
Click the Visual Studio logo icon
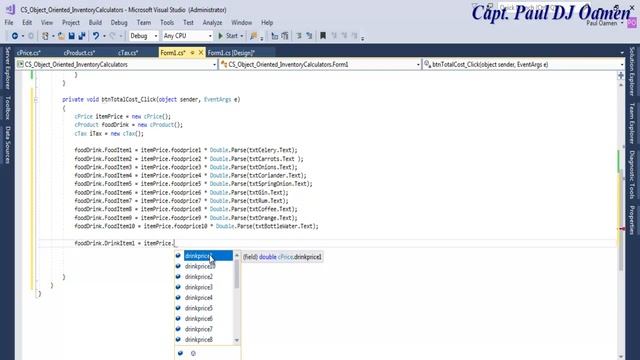click(10, 9)
